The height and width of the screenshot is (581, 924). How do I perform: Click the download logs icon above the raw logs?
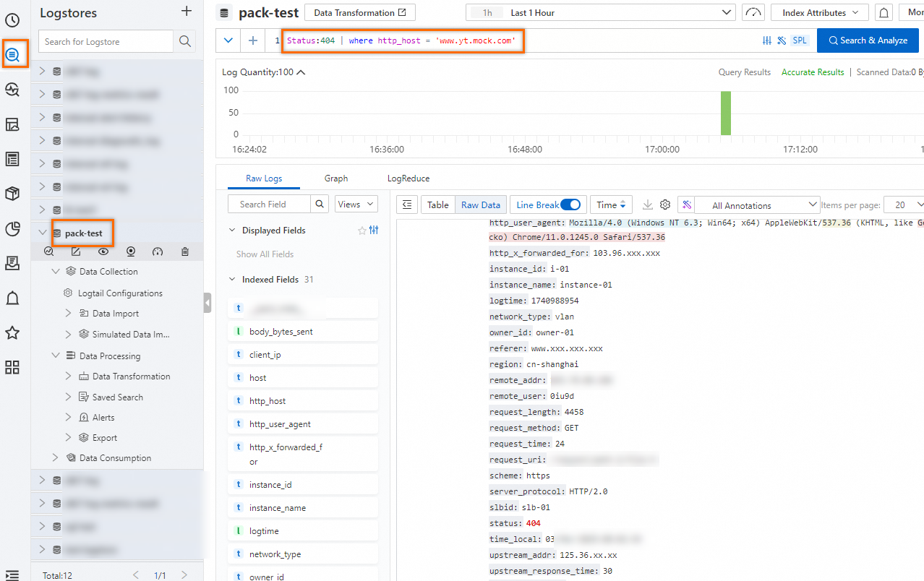coord(648,205)
